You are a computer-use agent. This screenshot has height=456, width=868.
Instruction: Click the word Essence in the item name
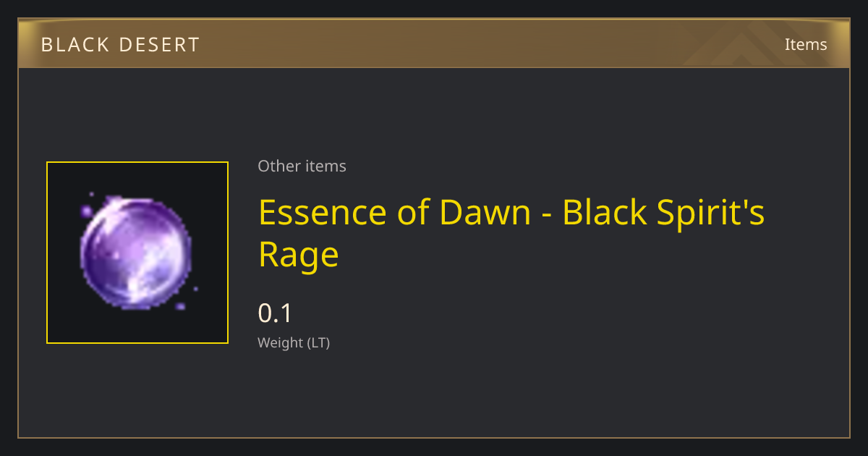click(321, 212)
